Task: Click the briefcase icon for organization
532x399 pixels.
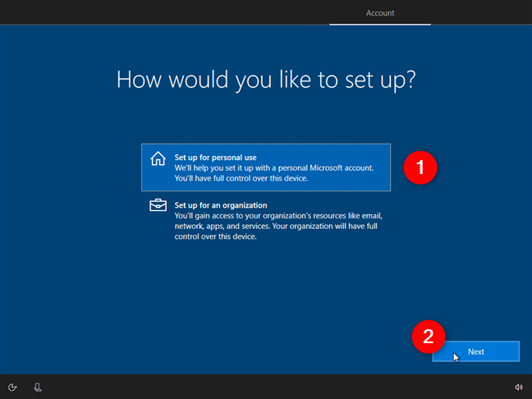Action: pyautogui.click(x=158, y=205)
